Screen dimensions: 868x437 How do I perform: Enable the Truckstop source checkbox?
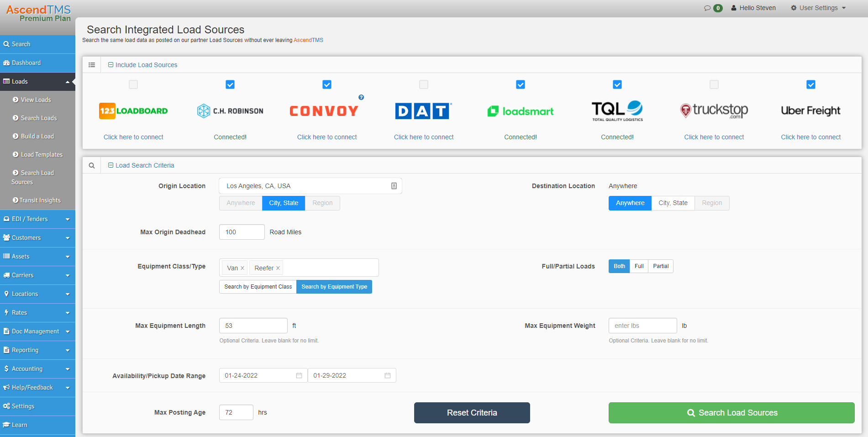pos(714,84)
